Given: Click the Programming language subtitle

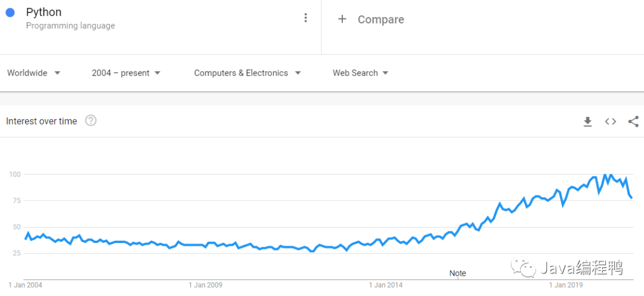Looking at the screenshot, I should click(x=70, y=26).
